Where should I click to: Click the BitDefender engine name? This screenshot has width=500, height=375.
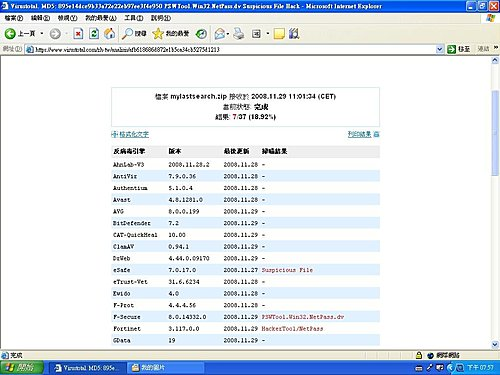132,223
